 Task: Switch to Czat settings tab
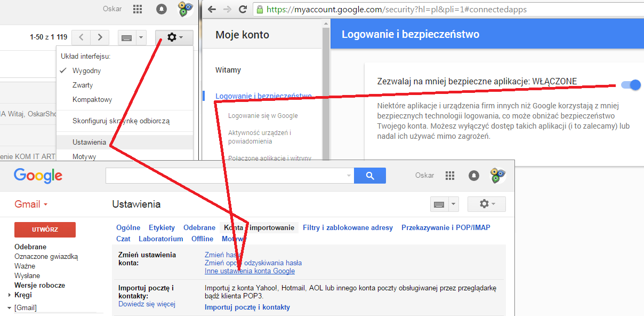pyautogui.click(x=123, y=239)
